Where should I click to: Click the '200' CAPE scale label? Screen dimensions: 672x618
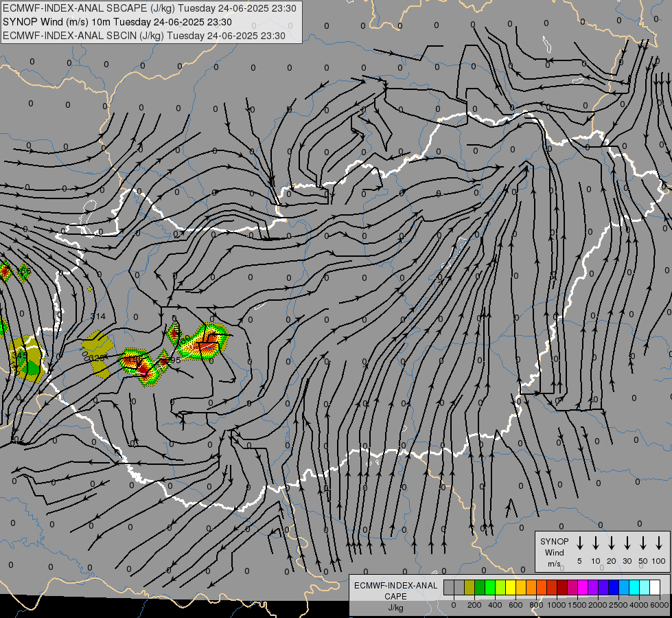tap(474, 605)
